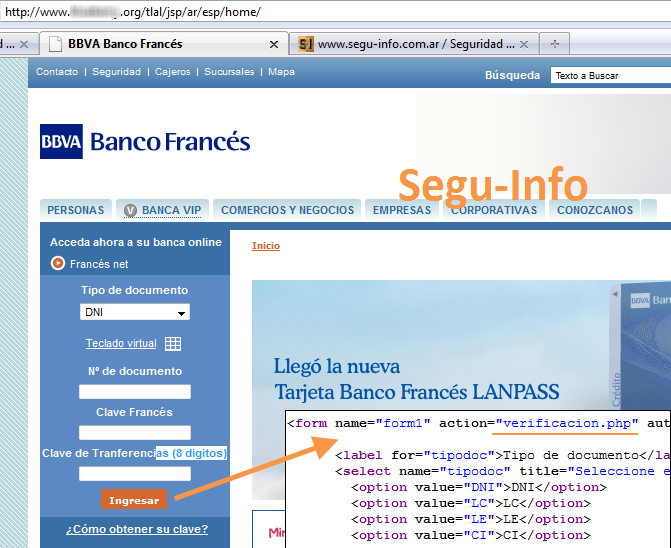Click the "Llegó la nueva" banner headline
The width and height of the screenshot is (671, 548).
click(x=337, y=367)
